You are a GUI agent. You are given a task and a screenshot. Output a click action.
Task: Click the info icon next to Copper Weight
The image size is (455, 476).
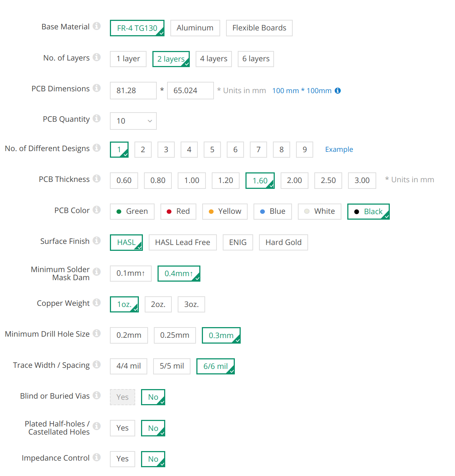click(x=97, y=303)
